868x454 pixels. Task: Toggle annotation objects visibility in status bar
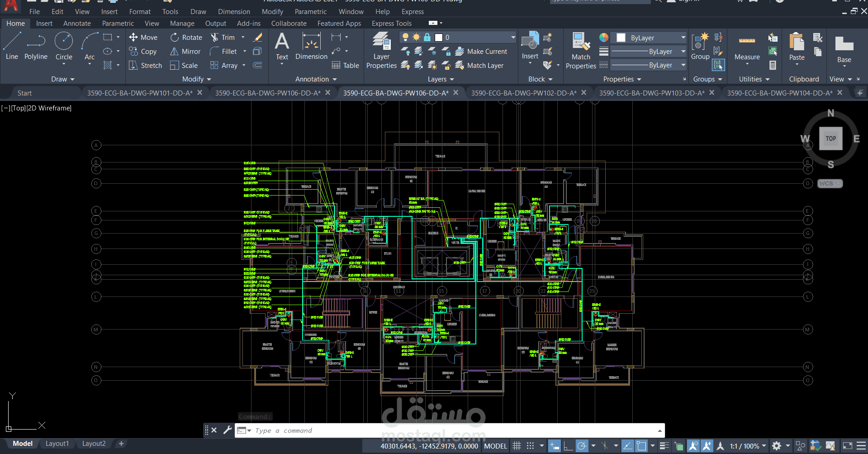[x=693, y=446]
